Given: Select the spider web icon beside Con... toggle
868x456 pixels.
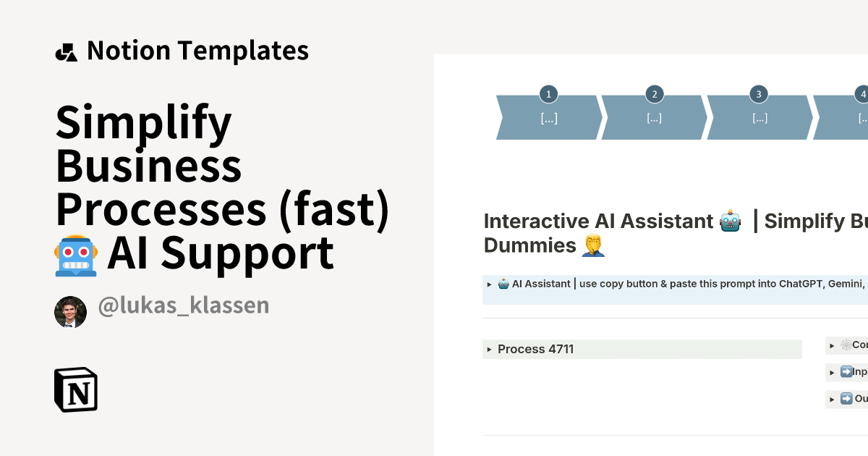Looking at the screenshot, I should [846, 345].
